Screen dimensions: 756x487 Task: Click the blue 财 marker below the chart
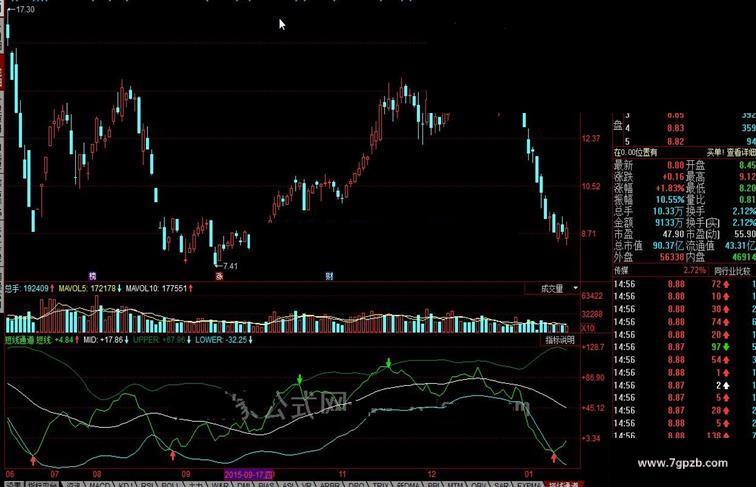click(329, 276)
